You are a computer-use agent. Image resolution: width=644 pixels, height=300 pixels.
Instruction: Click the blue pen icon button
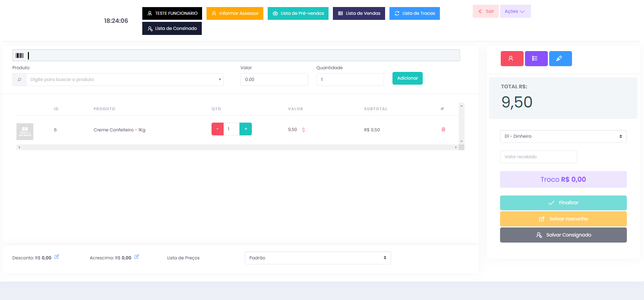[560, 58]
